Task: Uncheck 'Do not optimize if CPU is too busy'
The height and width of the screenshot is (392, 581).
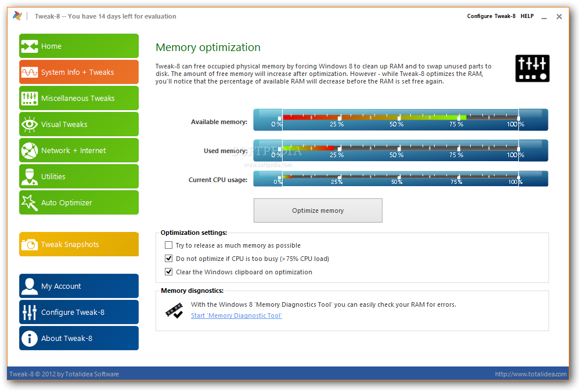Action: (x=168, y=259)
